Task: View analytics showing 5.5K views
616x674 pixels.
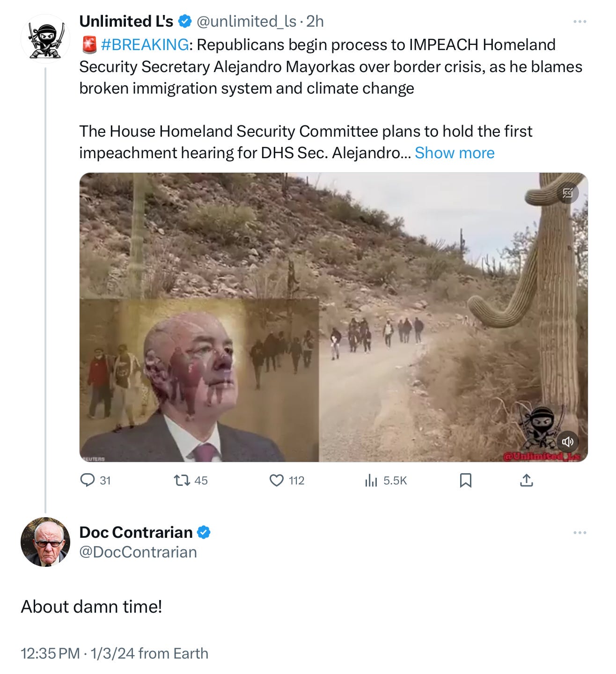Action: (x=386, y=480)
